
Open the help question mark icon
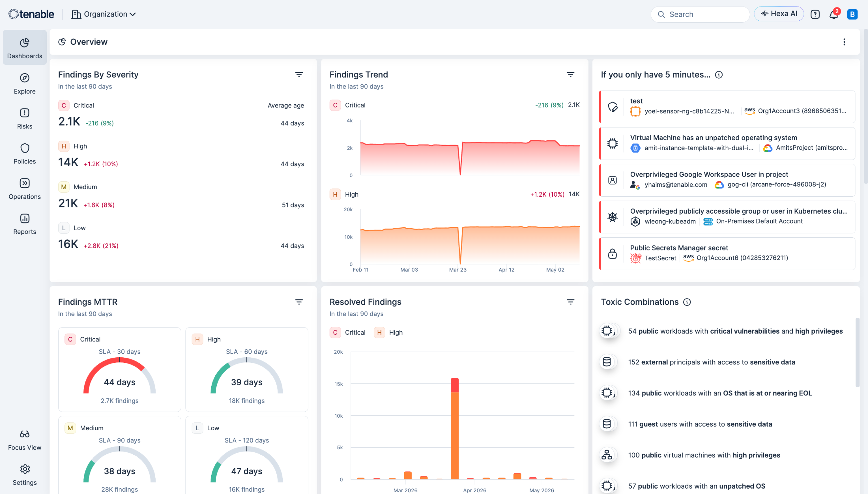815,14
